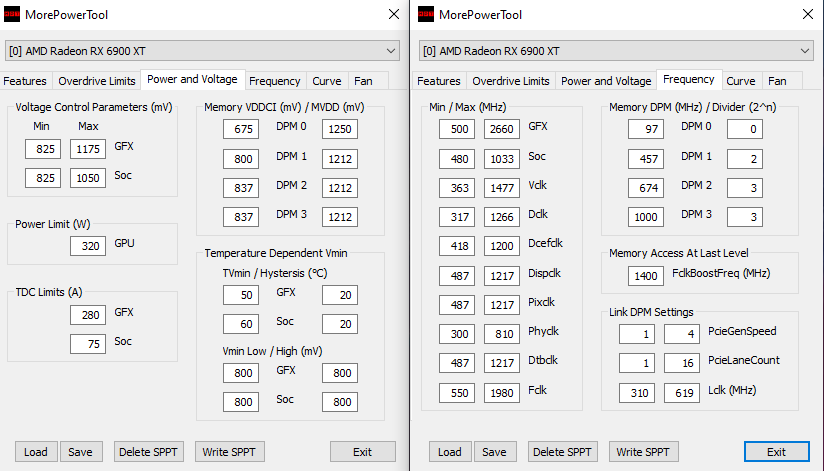
Task: Edit GPU power limit field 320
Action: pyautogui.click(x=88, y=246)
